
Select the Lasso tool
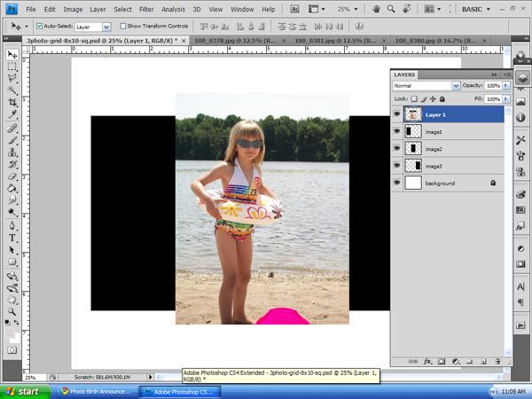[x=12, y=78]
